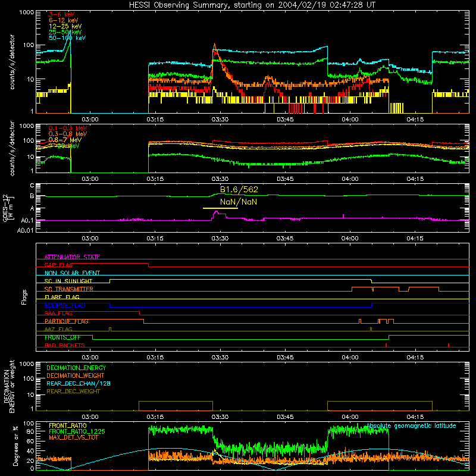
Task: Select the 12-25 keV legend label
Action: [x=65, y=26]
